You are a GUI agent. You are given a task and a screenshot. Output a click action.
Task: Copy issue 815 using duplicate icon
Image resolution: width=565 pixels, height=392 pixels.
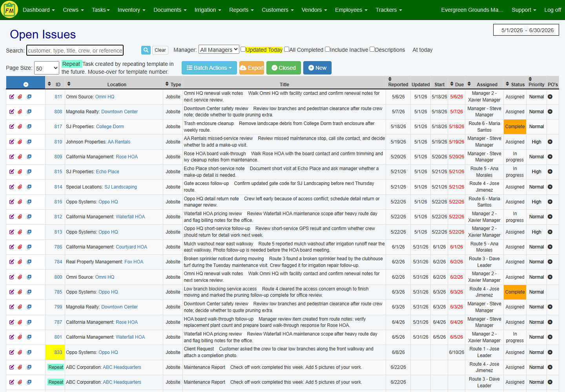tap(29, 172)
